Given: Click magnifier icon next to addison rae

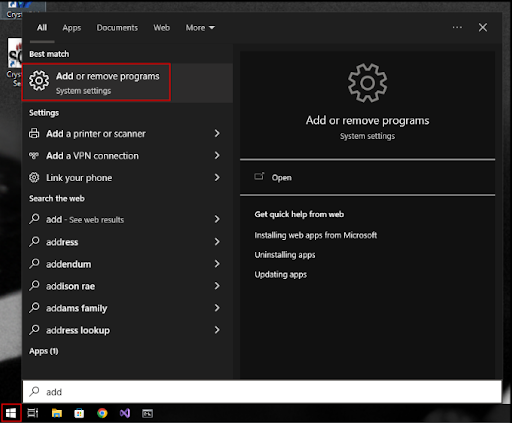Looking at the screenshot, I should coord(34,285).
